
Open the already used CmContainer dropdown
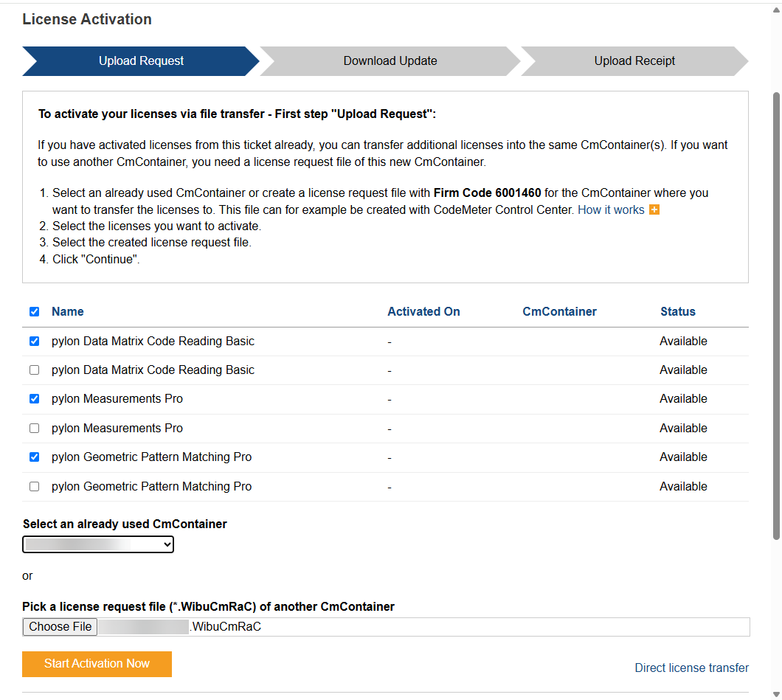coord(97,544)
